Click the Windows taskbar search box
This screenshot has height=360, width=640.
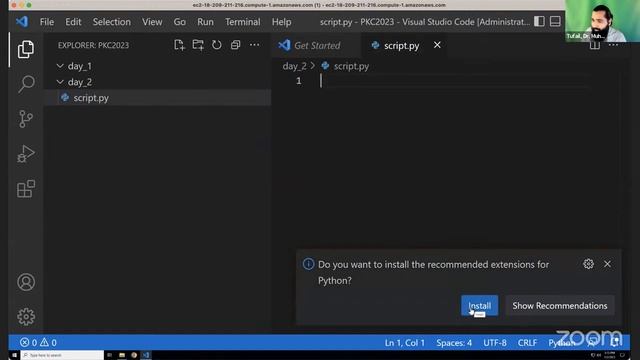62,355
